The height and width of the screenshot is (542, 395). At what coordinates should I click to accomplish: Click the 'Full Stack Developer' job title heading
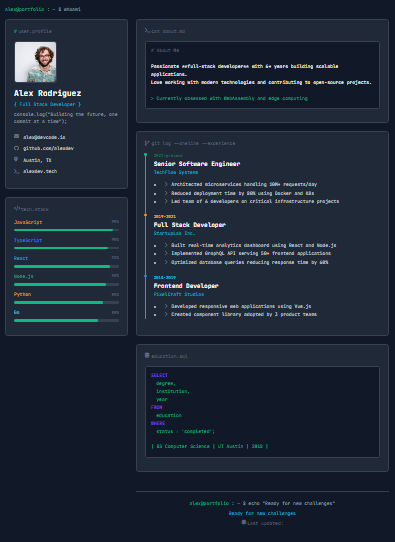click(x=189, y=225)
